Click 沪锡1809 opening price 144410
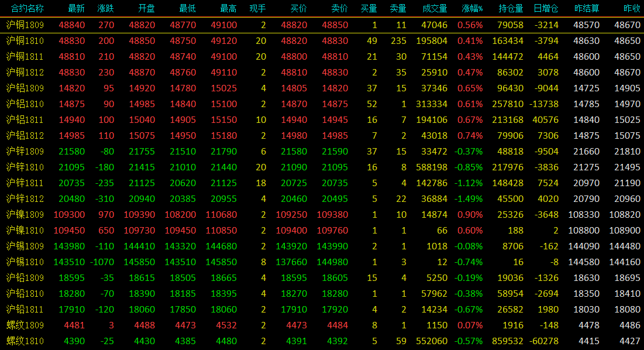This screenshot has width=644, height=350. coord(140,246)
